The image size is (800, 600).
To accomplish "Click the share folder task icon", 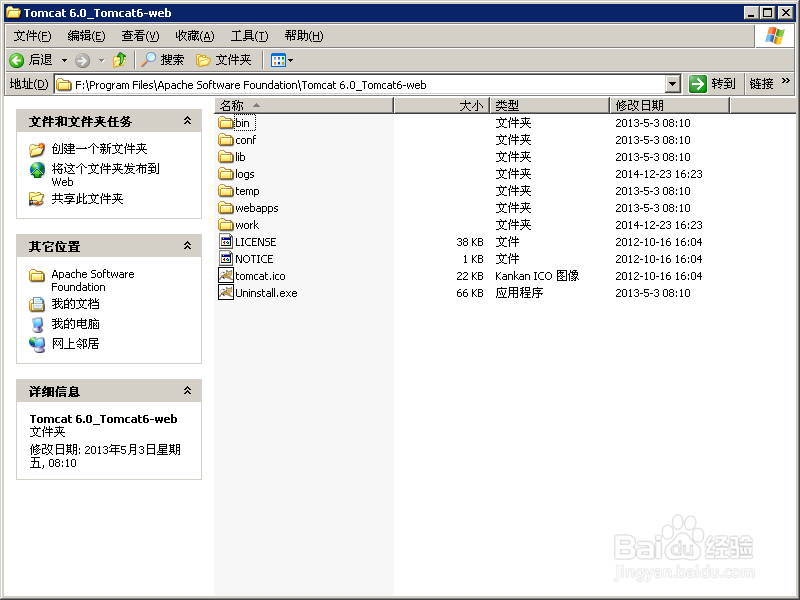I will pyautogui.click(x=37, y=198).
